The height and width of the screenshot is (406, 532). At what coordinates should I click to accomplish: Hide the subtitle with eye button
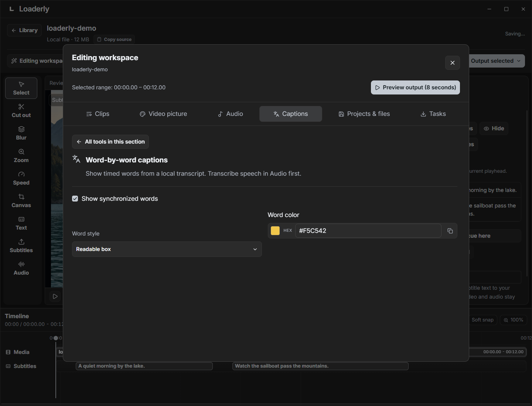[x=494, y=128]
